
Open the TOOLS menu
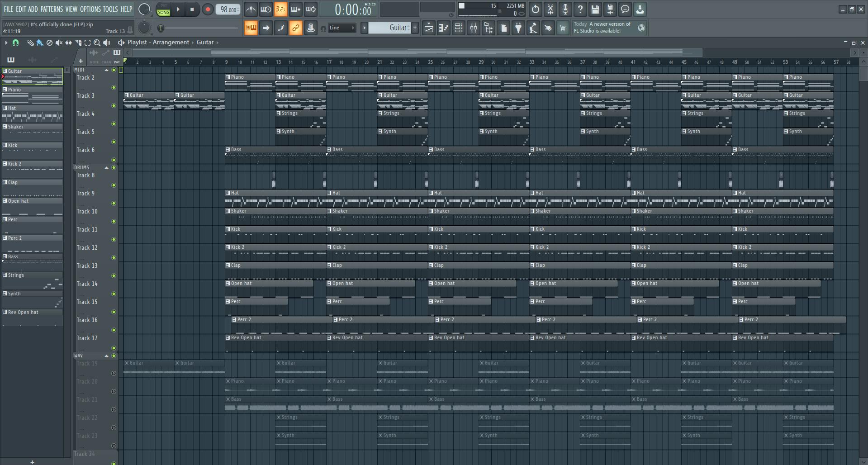(110, 9)
